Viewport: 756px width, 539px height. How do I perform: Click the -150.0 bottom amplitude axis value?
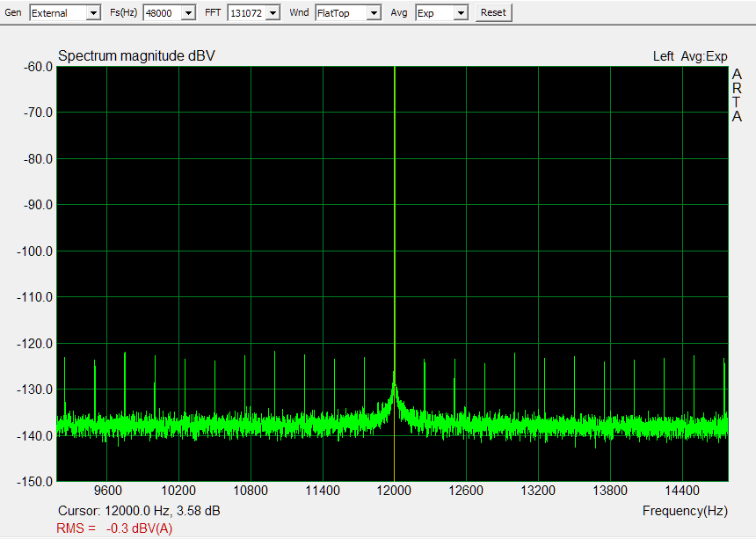pyautogui.click(x=34, y=482)
